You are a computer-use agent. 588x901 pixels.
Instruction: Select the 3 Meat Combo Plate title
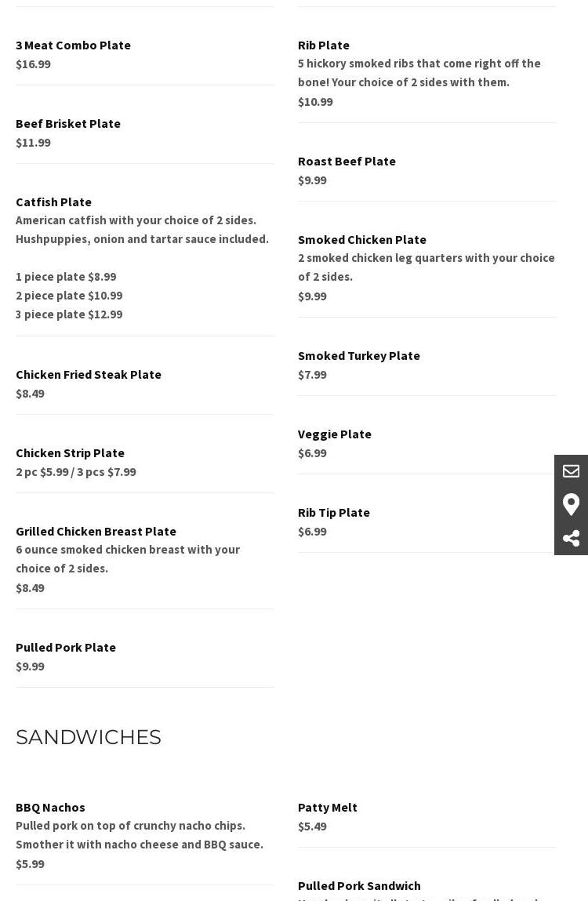pos(73,45)
